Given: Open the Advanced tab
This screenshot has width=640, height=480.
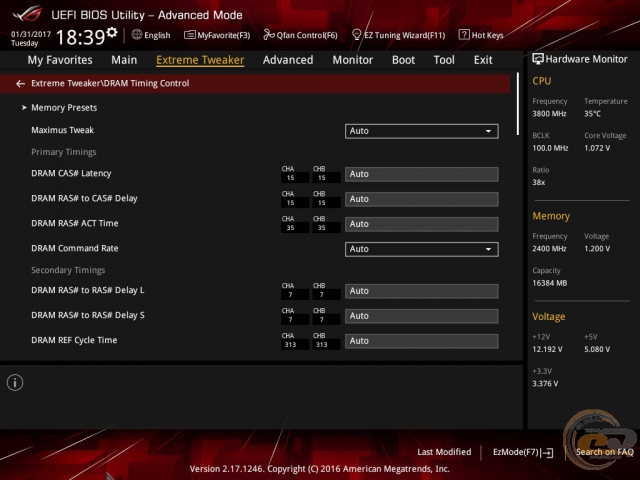Looking at the screenshot, I should point(288,60).
